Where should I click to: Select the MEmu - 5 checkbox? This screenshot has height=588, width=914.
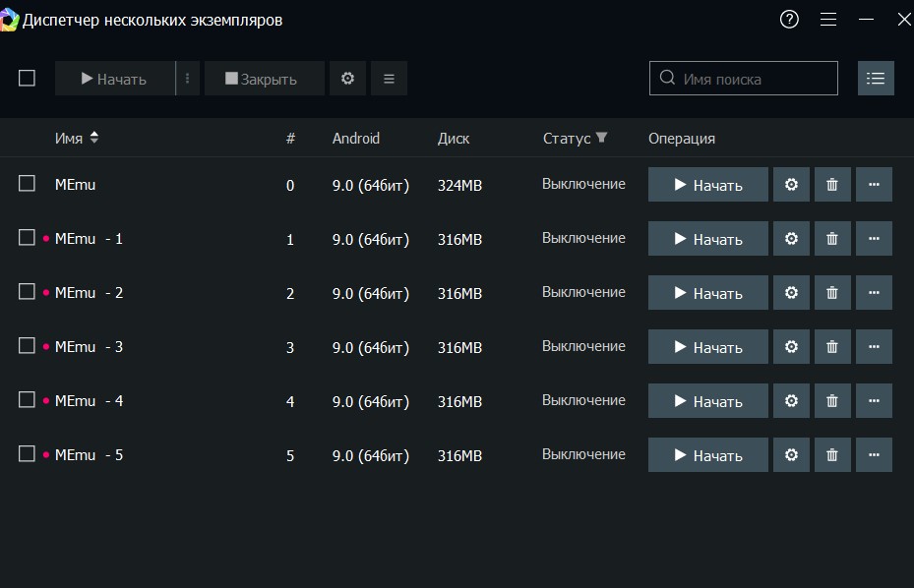[x=28, y=454]
